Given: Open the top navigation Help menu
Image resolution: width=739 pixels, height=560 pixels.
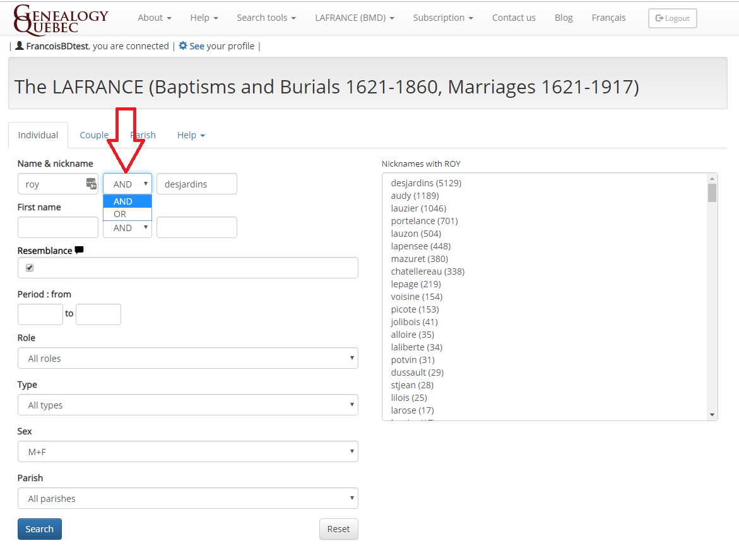Looking at the screenshot, I should click(x=204, y=18).
